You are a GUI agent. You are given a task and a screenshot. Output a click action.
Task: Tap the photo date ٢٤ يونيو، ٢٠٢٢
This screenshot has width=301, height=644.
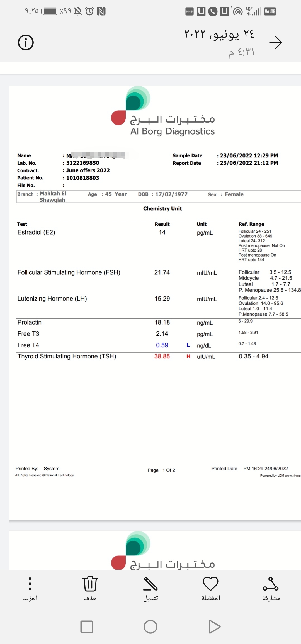point(219,34)
